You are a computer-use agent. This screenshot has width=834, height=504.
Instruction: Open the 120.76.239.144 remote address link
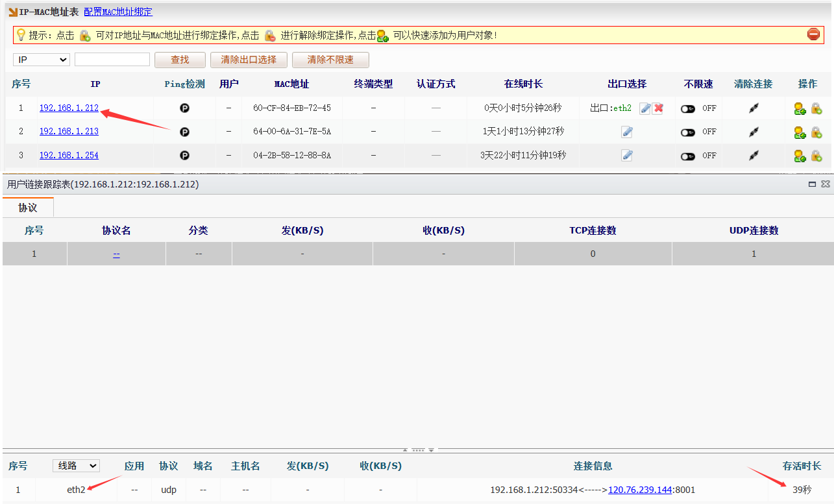pos(640,490)
